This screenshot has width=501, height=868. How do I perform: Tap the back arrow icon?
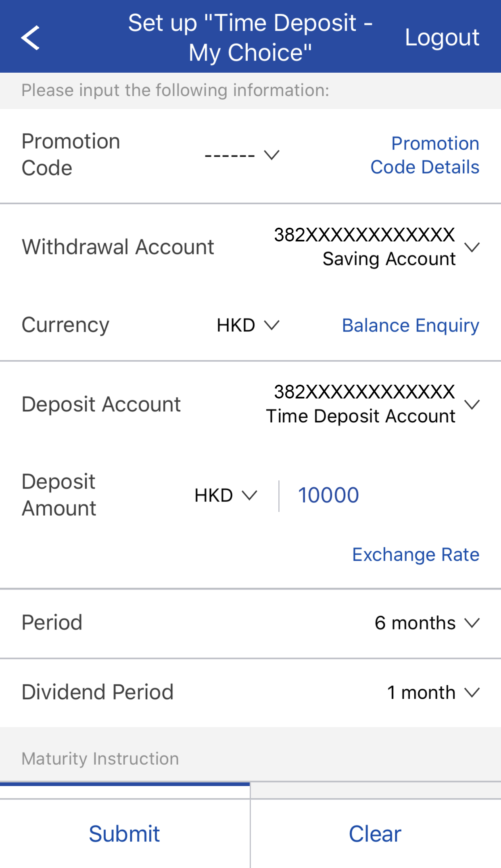tap(31, 38)
